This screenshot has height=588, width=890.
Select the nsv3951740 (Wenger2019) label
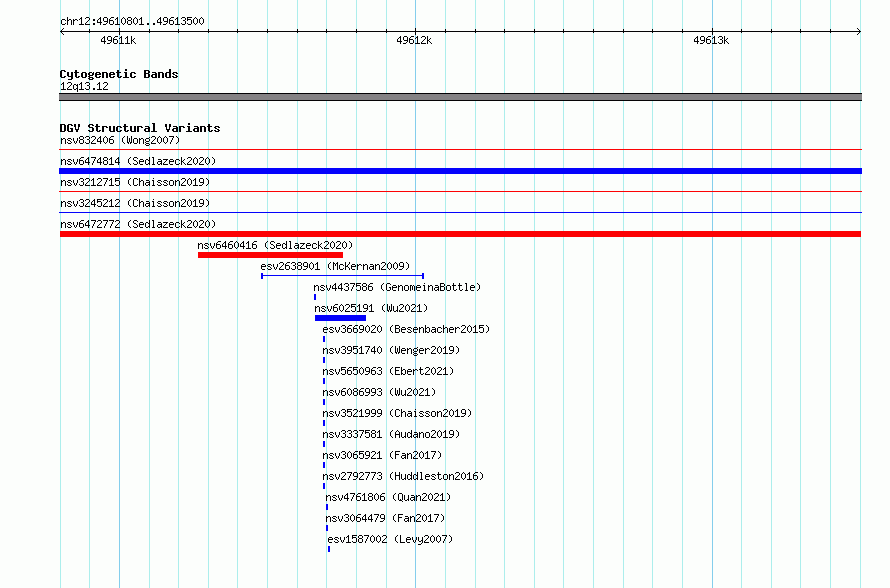pyautogui.click(x=391, y=350)
